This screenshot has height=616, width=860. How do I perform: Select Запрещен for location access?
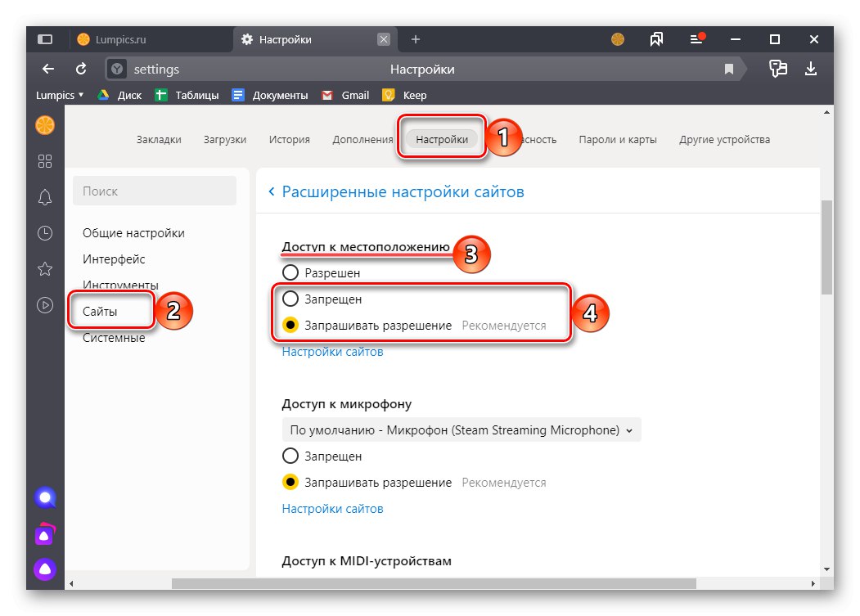[x=290, y=299]
